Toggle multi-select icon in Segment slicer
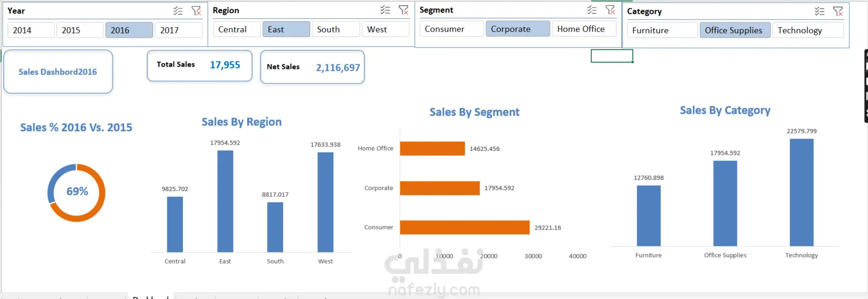 coord(592,10)
